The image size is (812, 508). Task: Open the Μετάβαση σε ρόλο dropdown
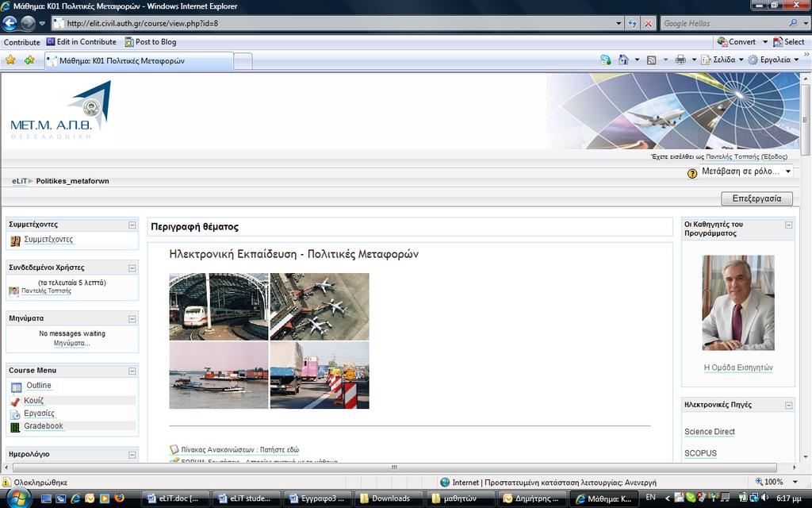(746, 171)
